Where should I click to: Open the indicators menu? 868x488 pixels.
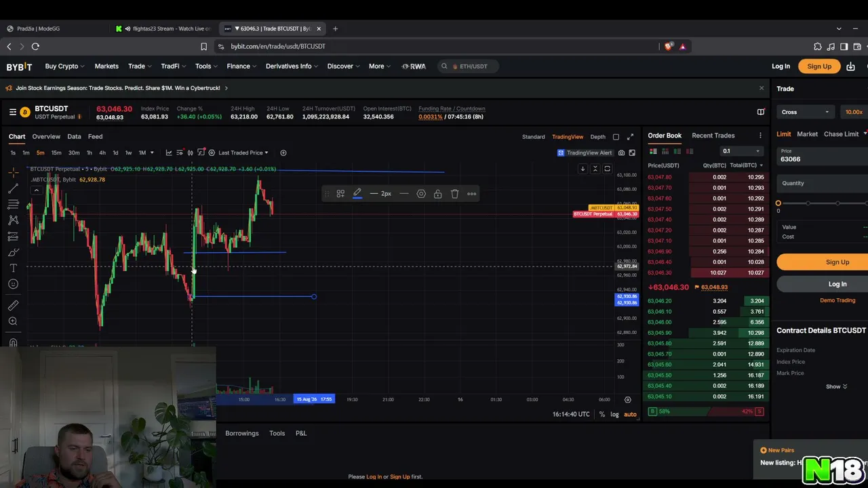tap(201, 152)
